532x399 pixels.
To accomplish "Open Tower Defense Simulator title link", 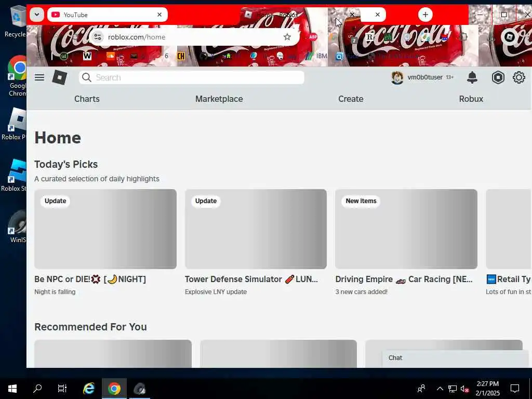I will pos(251,279).
